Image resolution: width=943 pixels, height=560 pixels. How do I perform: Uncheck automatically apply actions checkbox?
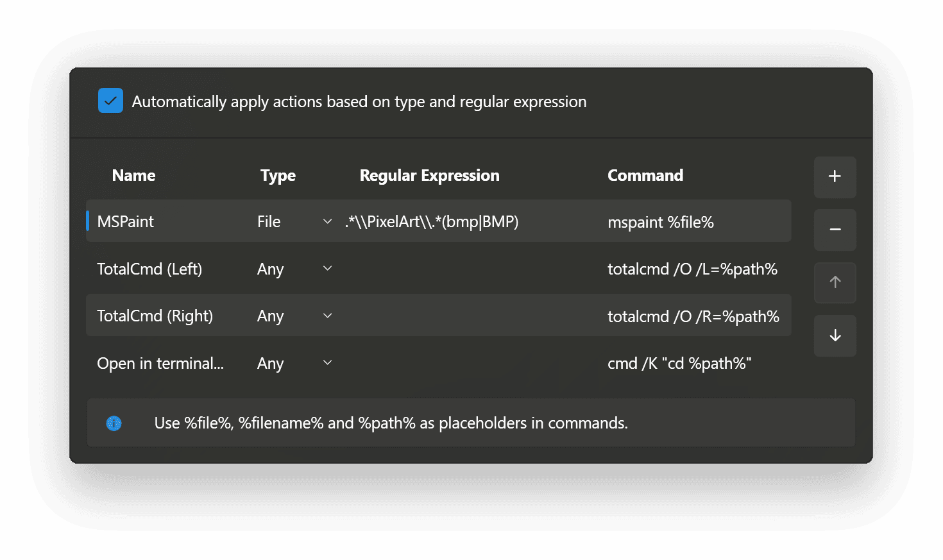coord(110,101)
